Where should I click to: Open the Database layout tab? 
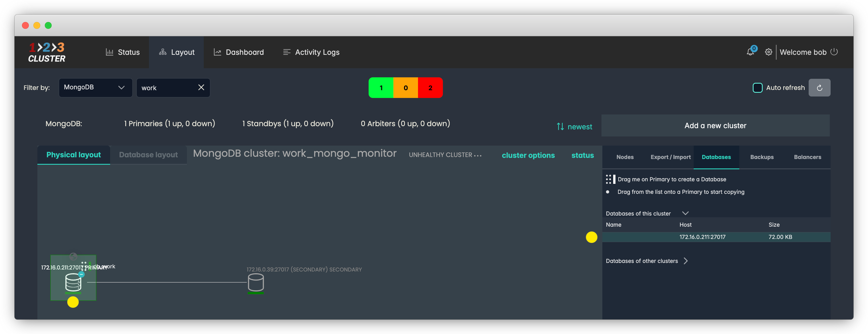click(148, 155)
